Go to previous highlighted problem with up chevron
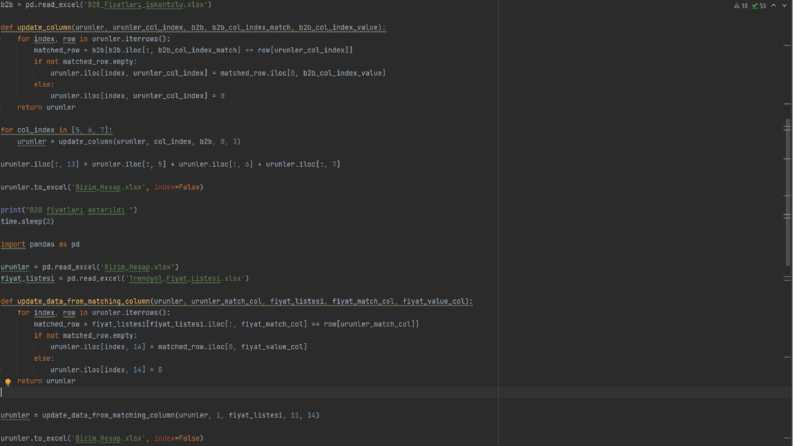Screen dimensions: 793x446 click(x=774, y=6)
